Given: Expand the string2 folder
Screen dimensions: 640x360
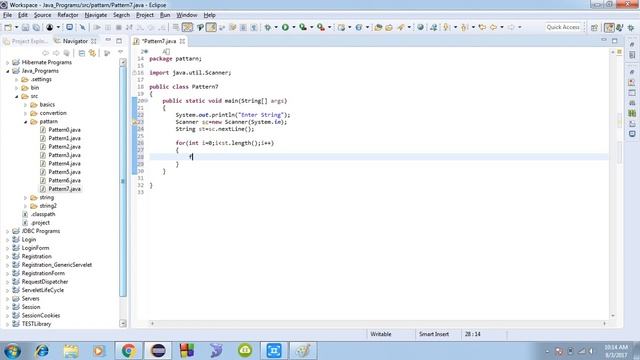Looking at the screenshot, I should 26,206.
